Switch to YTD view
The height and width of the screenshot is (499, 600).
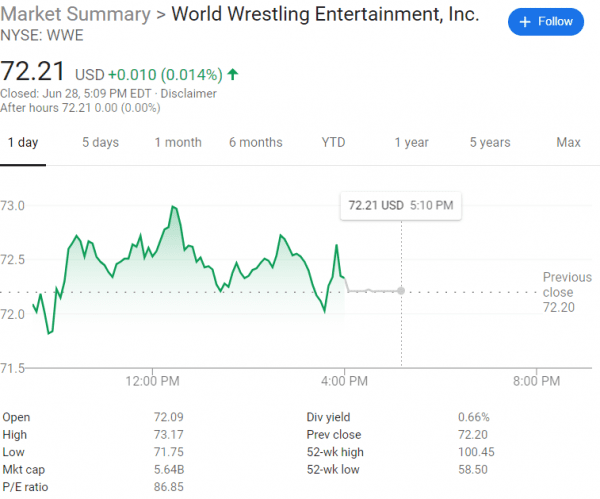[333, 143]
